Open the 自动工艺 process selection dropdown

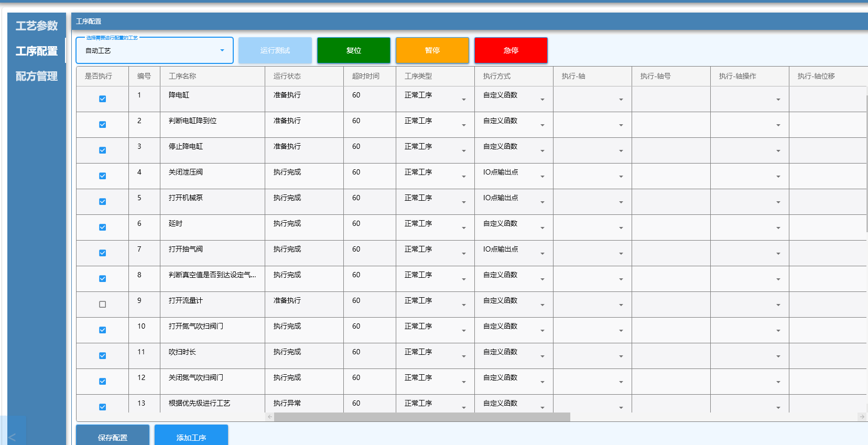(x=155, y=50)
